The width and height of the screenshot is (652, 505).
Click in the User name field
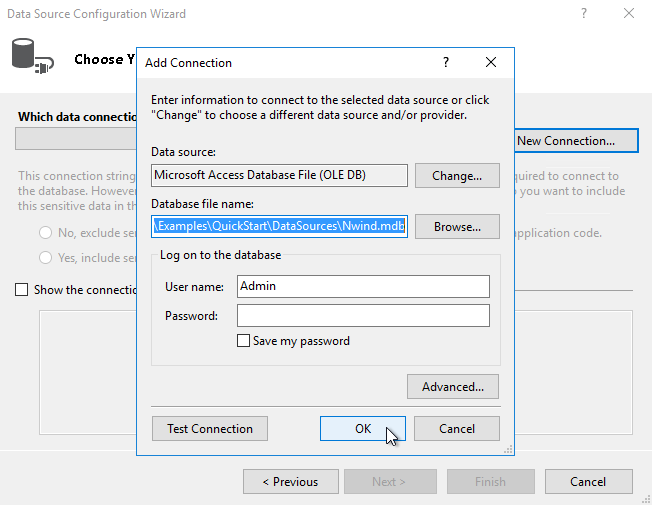(363, 286)
